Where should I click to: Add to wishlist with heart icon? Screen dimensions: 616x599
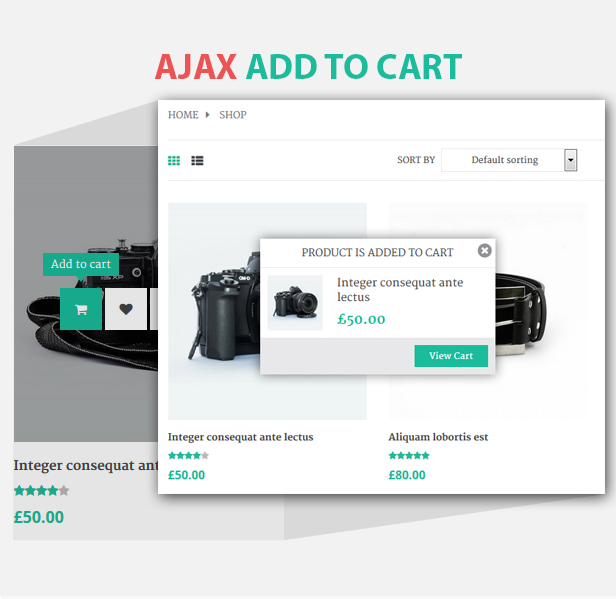point(126,309)
